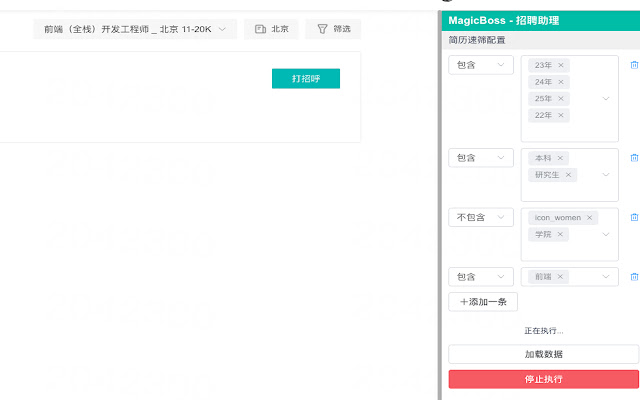Open the 前端（全栈）开发工程师 job dropdown

135,29
